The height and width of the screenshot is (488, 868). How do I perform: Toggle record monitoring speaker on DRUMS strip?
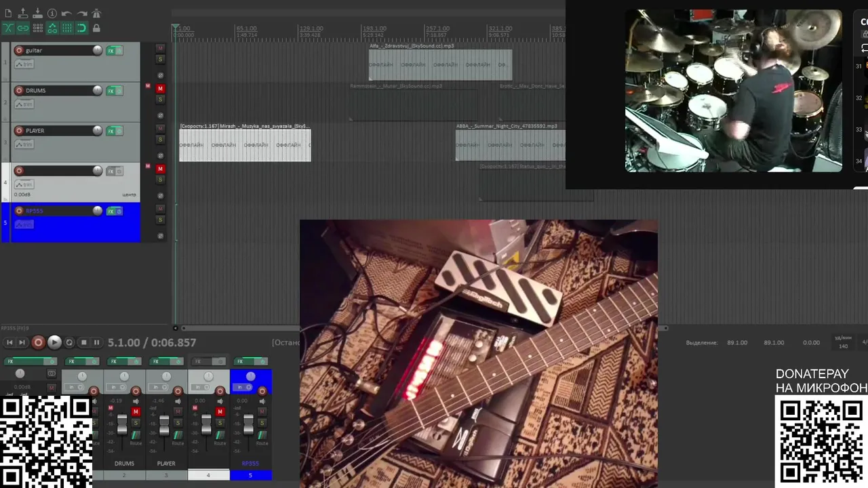click(136, 401)
